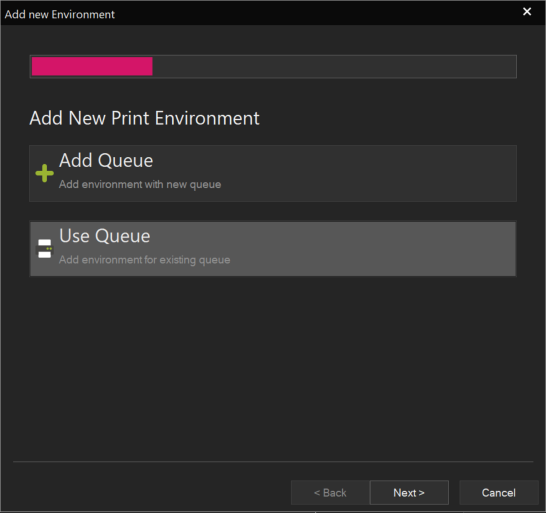Click the empty unfilled progress bar area
Viewport: 546px width, 513px height.
coord(334,66)
